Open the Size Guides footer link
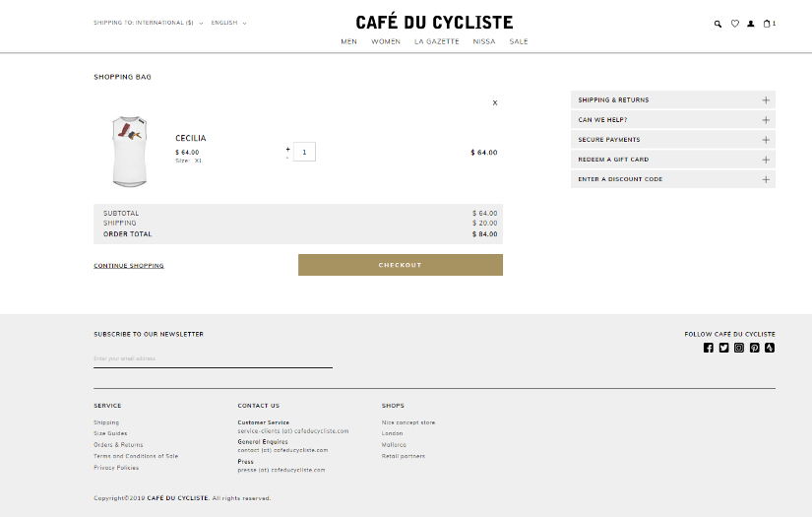Screen dimensions: 812x517 [110, 433]
